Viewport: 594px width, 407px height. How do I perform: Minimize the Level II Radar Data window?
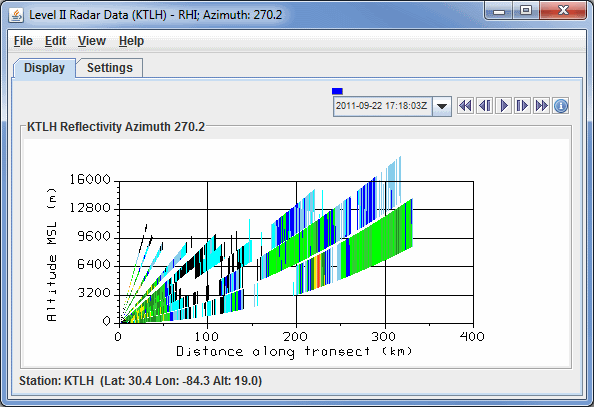(x=499, y=11)
